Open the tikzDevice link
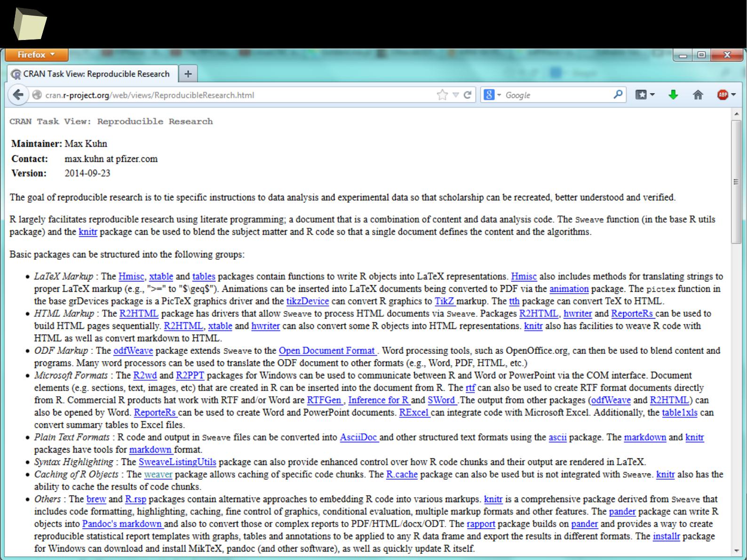 308,301
